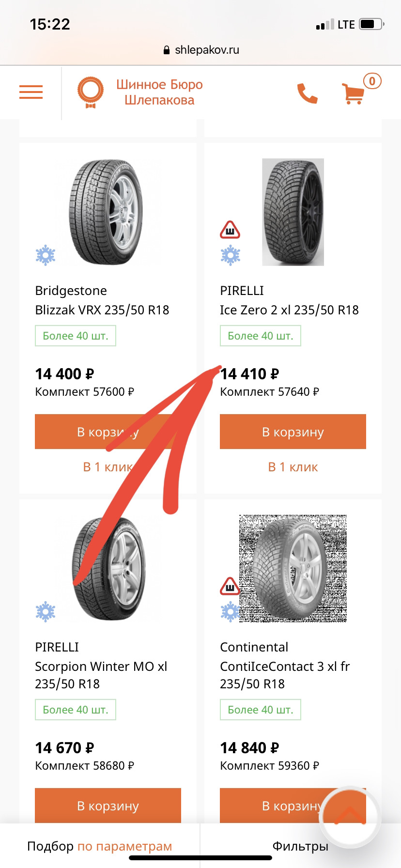Tap the scroll-to-top arrow button
This screenshot has width=401, height=868.
pyautogui.click(x=350, y=816)
